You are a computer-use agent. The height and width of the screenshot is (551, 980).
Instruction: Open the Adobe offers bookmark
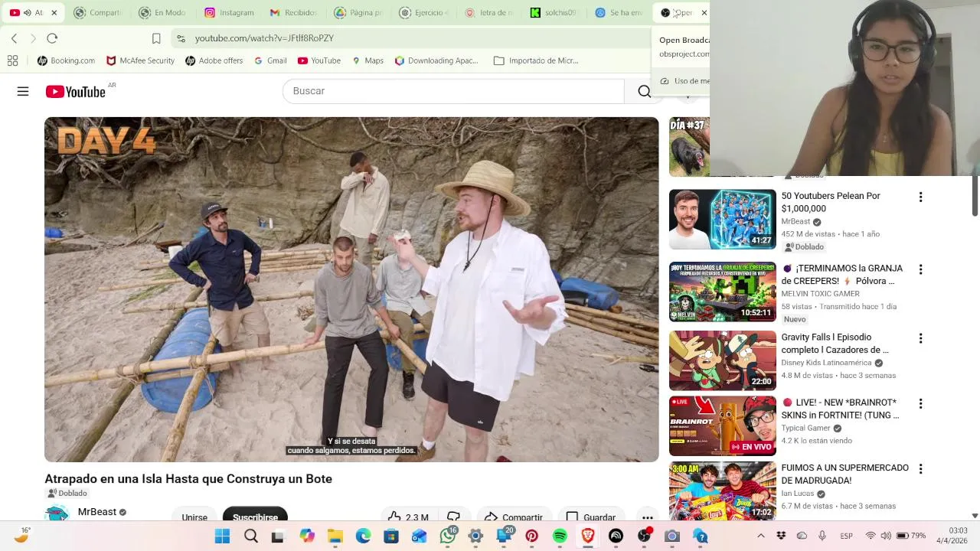point(214,60)
